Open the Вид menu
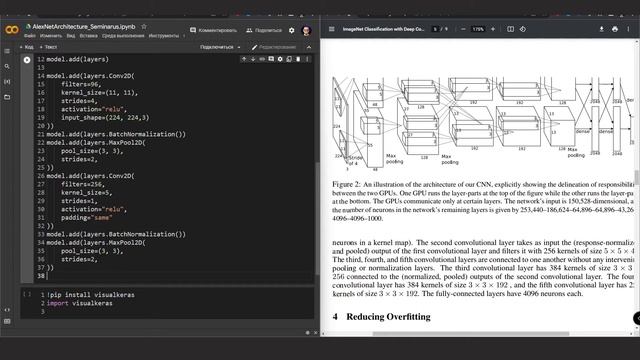Screen dimensions: 640x360 click(71, 36)
